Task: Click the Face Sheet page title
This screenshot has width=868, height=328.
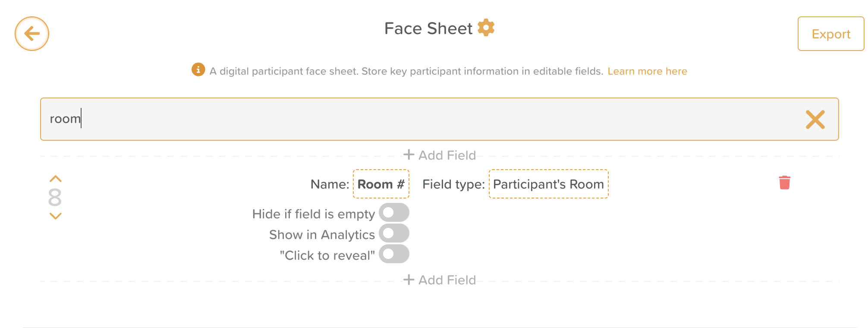Action: point(428,28)
